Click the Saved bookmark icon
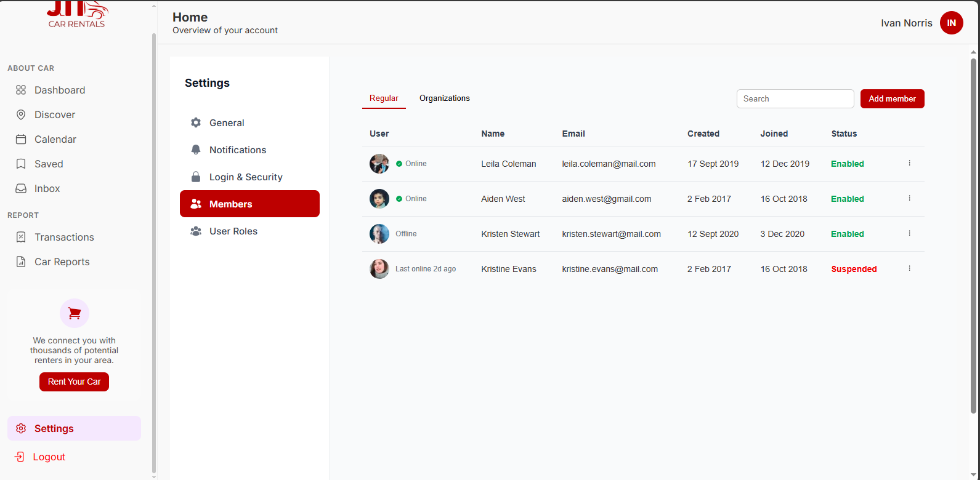 coord(21,164)
